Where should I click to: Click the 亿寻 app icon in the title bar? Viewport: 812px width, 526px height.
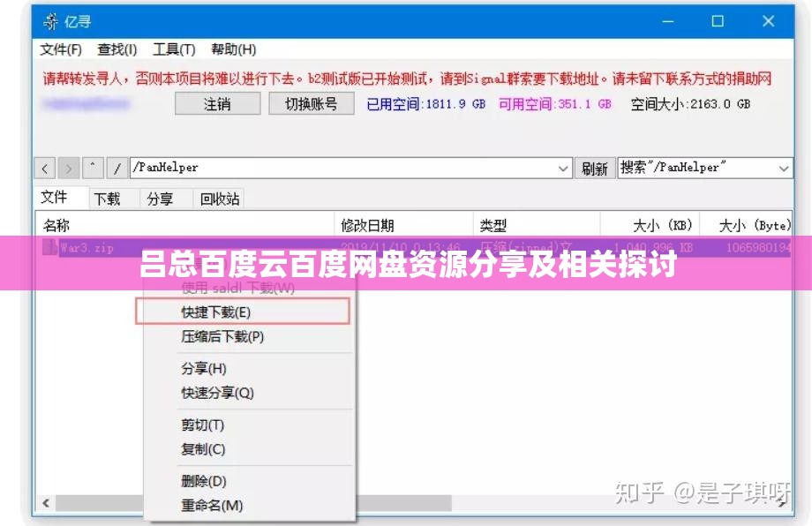50,22
